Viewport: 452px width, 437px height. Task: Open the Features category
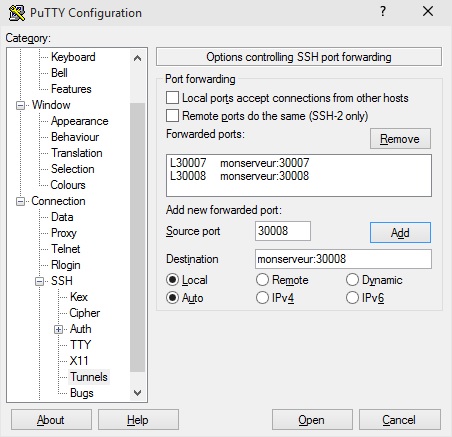tap(71, 89)
